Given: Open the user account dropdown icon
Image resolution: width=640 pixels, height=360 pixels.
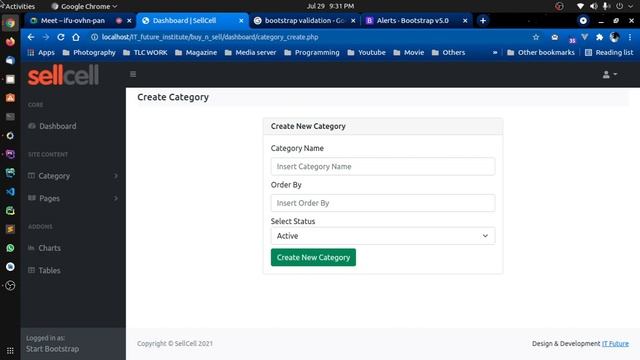Looking at the screenshot, I should pos(609,74).
